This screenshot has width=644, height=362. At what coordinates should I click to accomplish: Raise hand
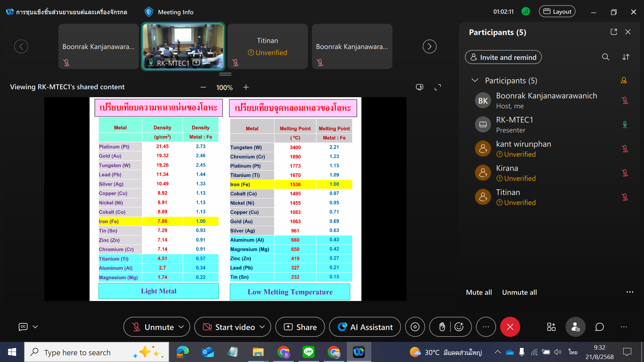tap(442, 327)
